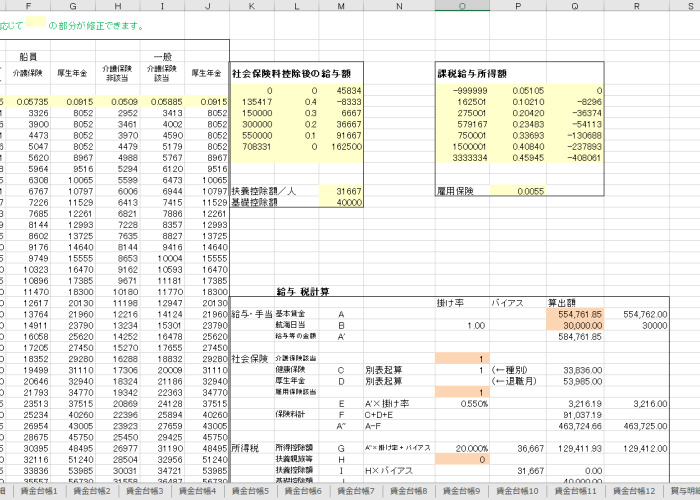Screen dimensions: 700x500
Task: Click column M header
Action: tap(341, 6)
